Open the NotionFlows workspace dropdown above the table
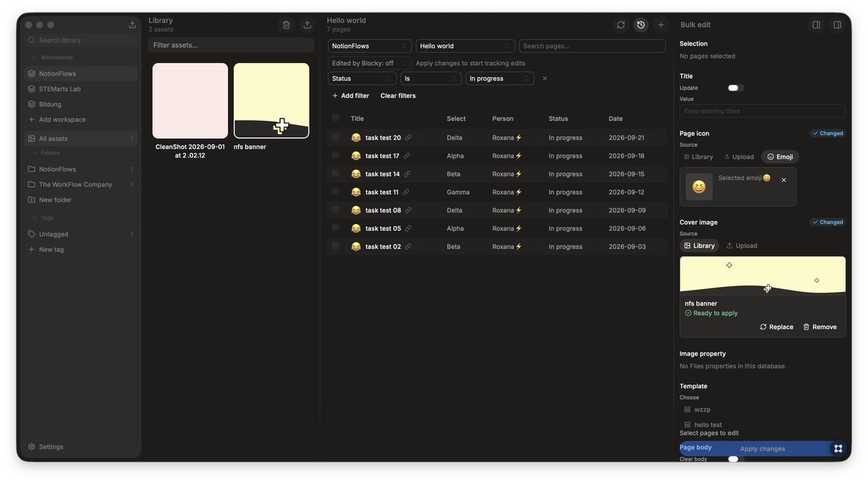 370,46
